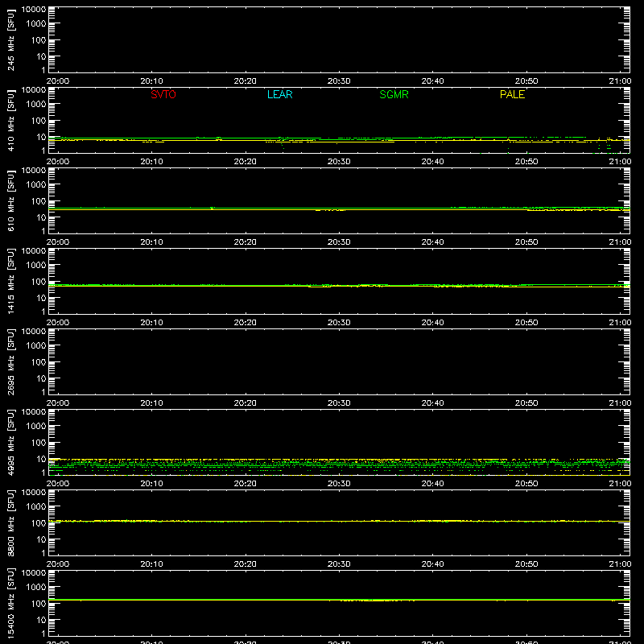
Task: Click the cyan LEAR station legend label
Action: pyautogui.click(x=279, y=94)
